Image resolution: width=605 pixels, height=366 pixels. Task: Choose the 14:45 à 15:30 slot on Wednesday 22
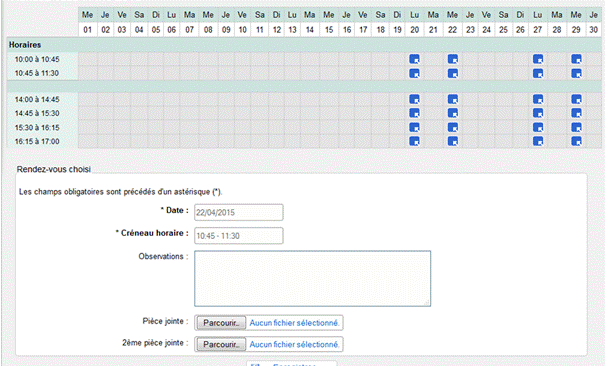tap(453, 113)
